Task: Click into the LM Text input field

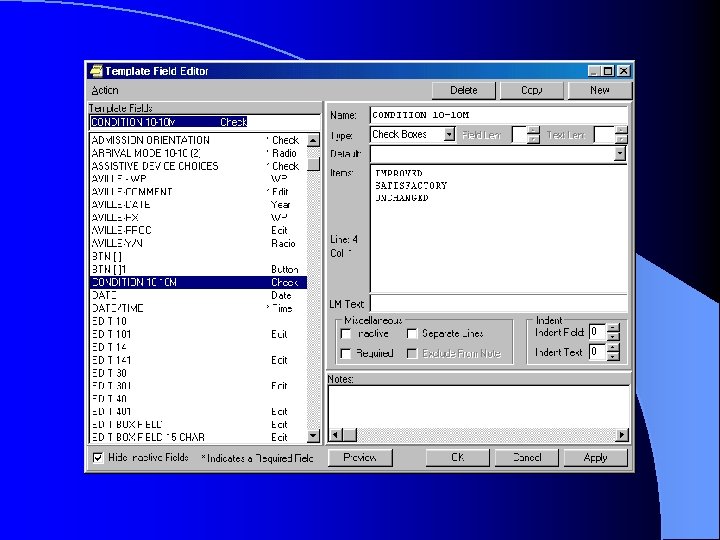Action: 498,303
